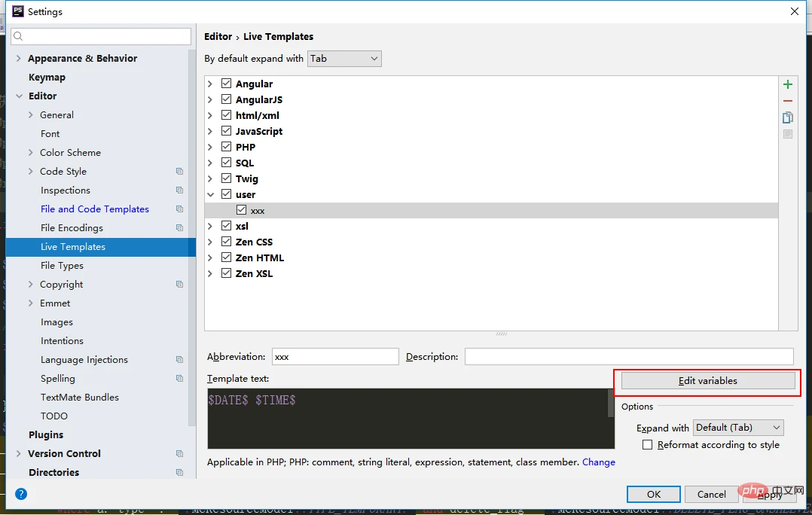812x515 pixels.
Task: Click the Duplicate template copy icon
Action: (788, 117)
